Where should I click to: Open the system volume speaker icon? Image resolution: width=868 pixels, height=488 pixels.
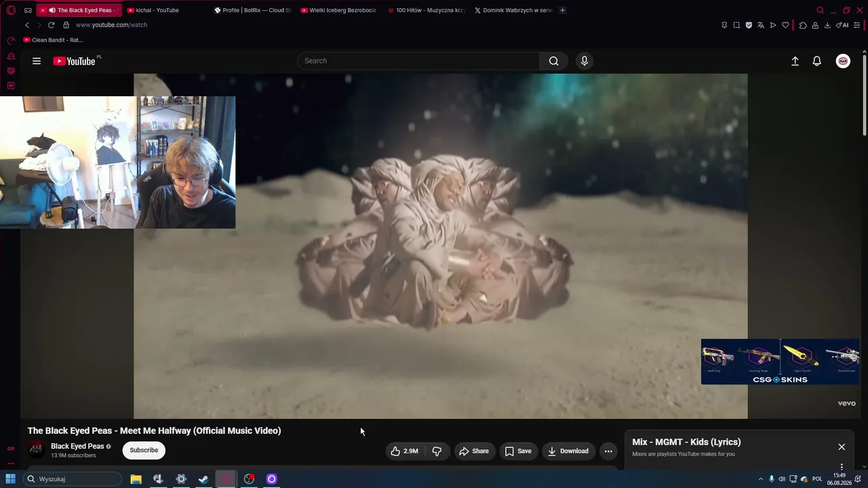click(782, 479)
